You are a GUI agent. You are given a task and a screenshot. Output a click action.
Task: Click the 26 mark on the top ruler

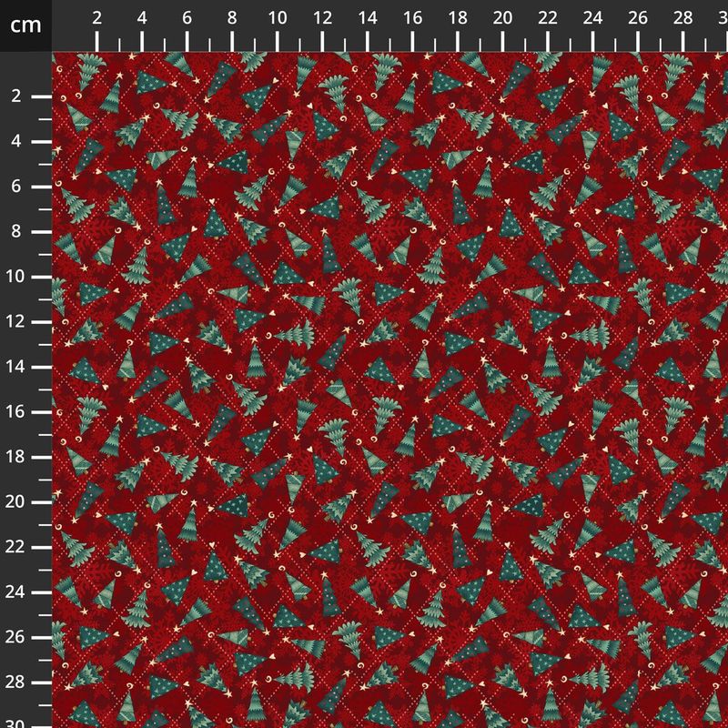[x=638, y=18]
